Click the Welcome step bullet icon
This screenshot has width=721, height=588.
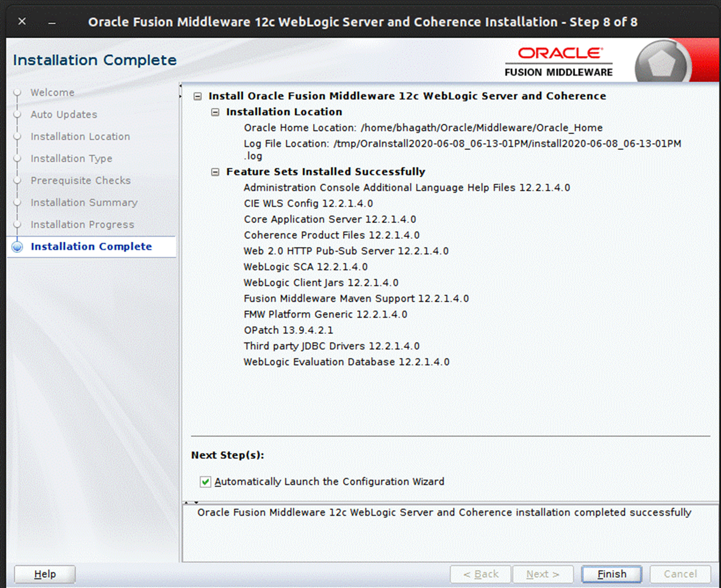click(x=17, y=92)
